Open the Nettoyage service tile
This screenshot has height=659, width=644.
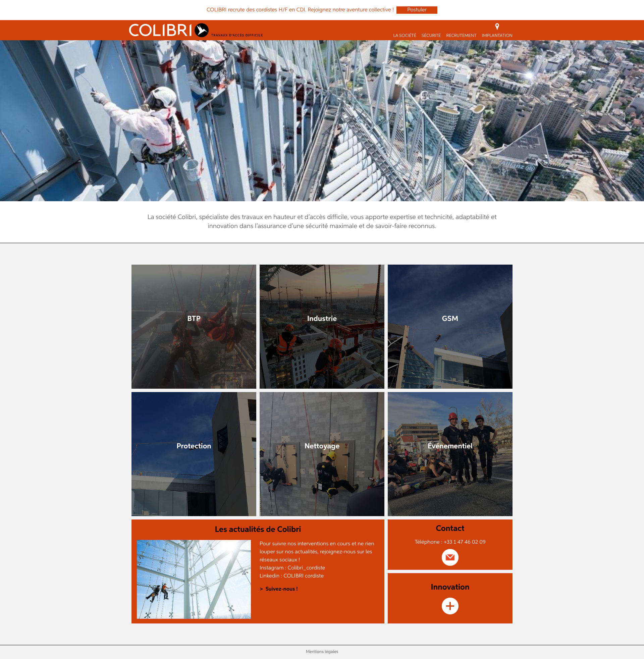[x=322, y=454]
